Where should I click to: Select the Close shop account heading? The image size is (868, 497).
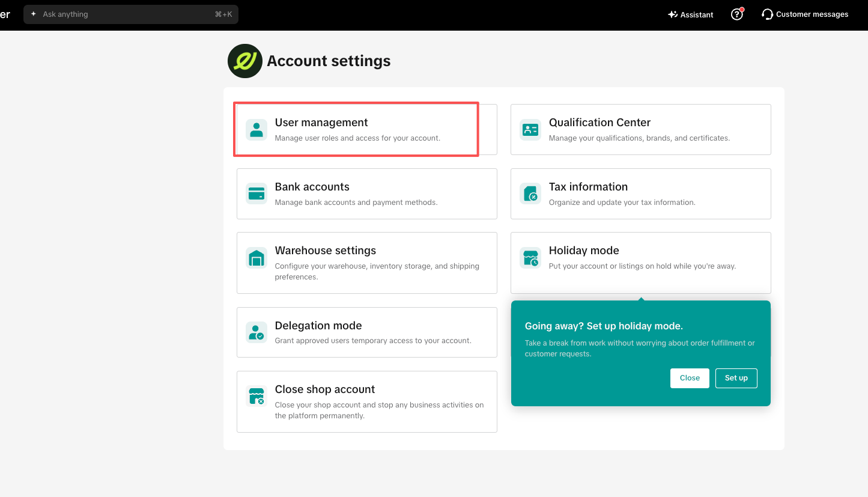coord(325,389)
